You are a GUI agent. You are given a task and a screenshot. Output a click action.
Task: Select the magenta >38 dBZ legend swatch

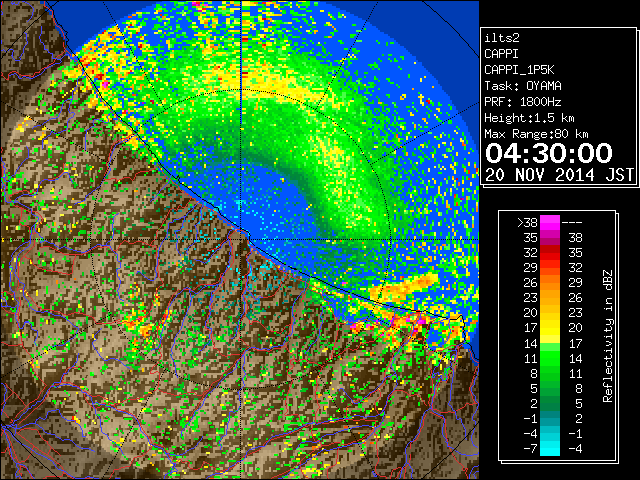(x=550, y=222)
